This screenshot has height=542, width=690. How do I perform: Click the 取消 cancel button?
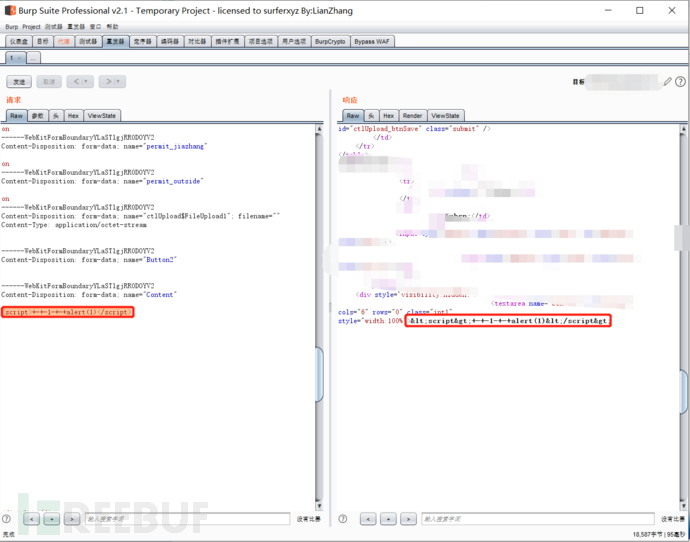(x=49, y=81)
